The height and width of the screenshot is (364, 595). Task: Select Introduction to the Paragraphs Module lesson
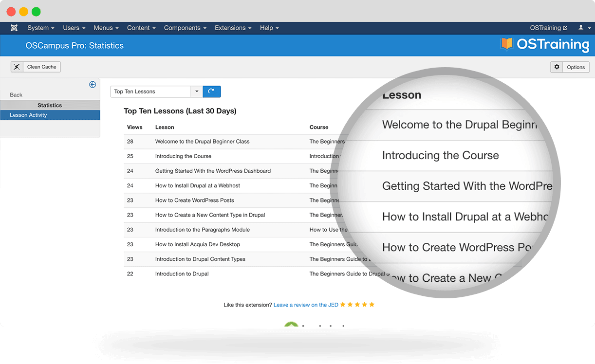click(203, 230)
